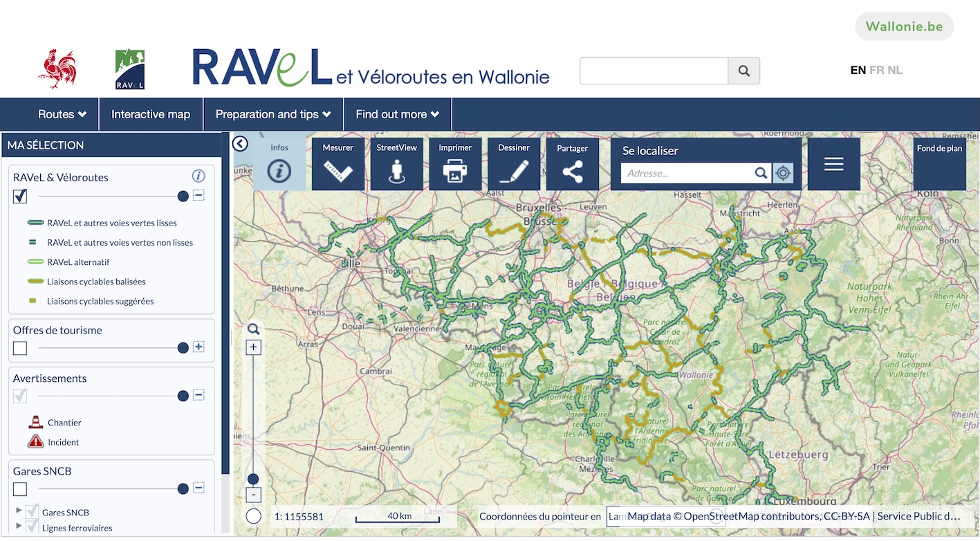The height and width of the screenshot is (541, 980).
Task: Click 'RAVeL et autres voies vertes non lisses'
Action: click(x=120, y=243)
